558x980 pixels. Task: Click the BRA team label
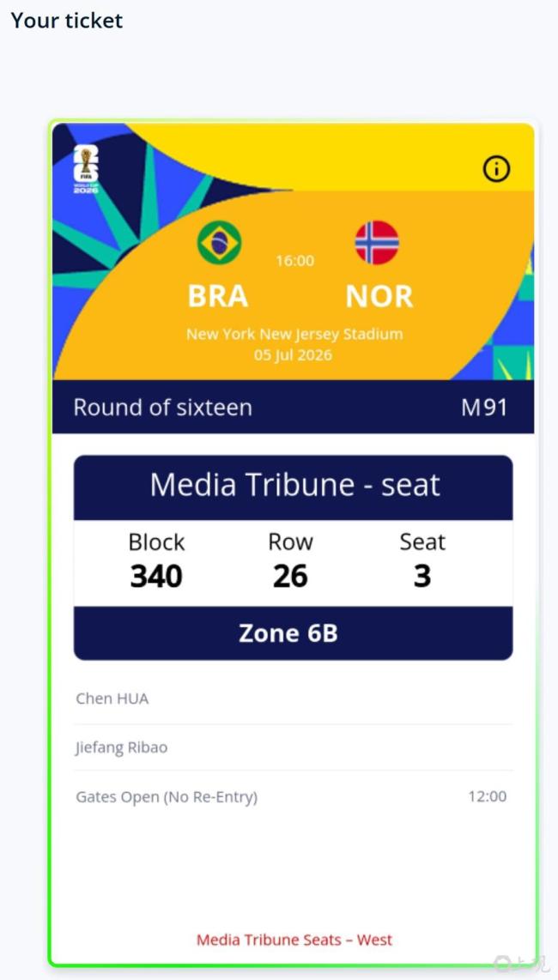(x=218, y=296)
